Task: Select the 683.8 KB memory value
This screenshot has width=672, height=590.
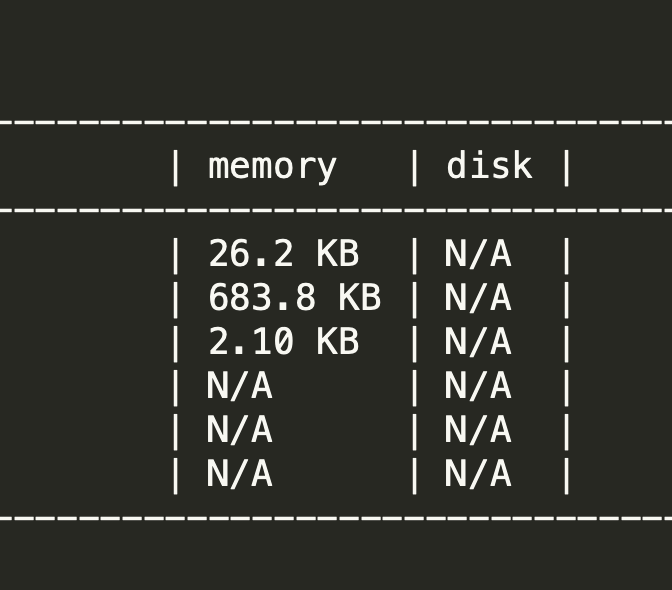Action: click(x=294, y=298)
